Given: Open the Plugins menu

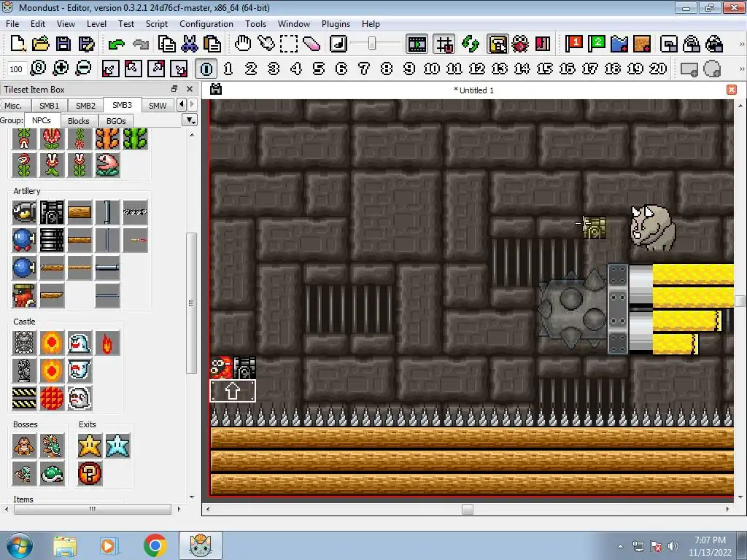Looking at the screenshot, I should tap(336, 24).
